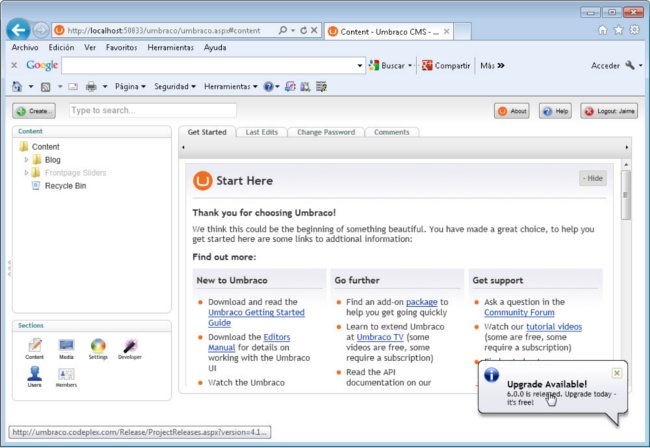Open the Favoritos menu
Screen dimensions: 650x448
click(x=121, y=48)
